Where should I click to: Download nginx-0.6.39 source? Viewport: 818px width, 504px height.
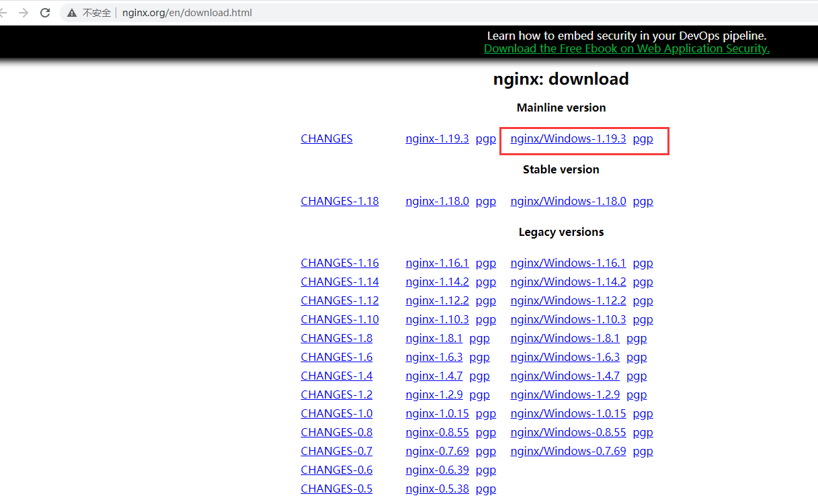pyautogui.click(x=437, y=470)
